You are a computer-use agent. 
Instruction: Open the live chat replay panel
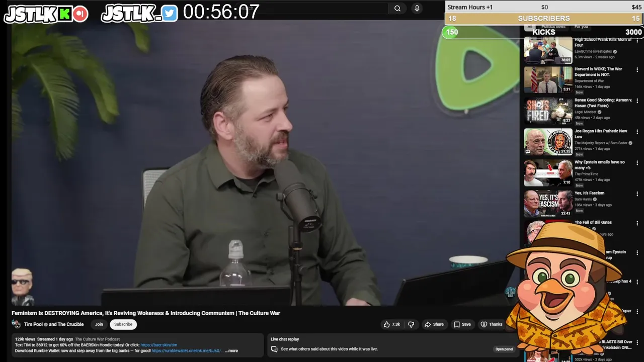coord(504,349)
